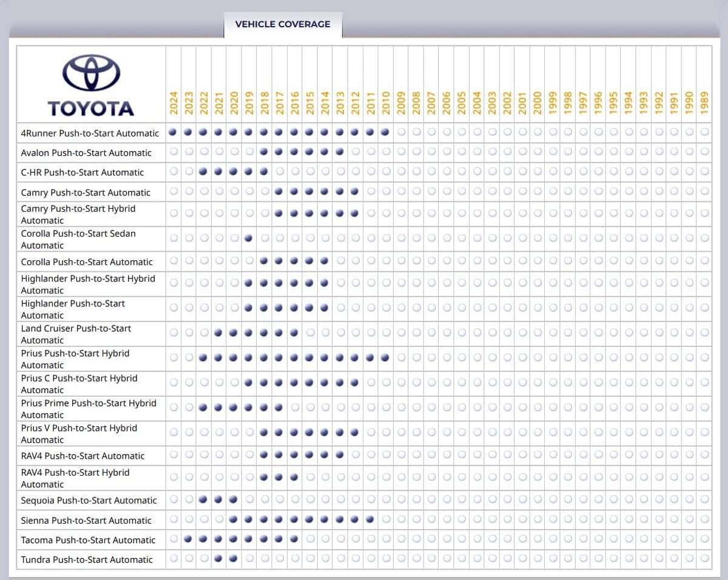The width and height of the screenshot is (728, 580).
Task: Click the Corolla Push-to-Start Sedan Automatic label
Action: [78, 239]
